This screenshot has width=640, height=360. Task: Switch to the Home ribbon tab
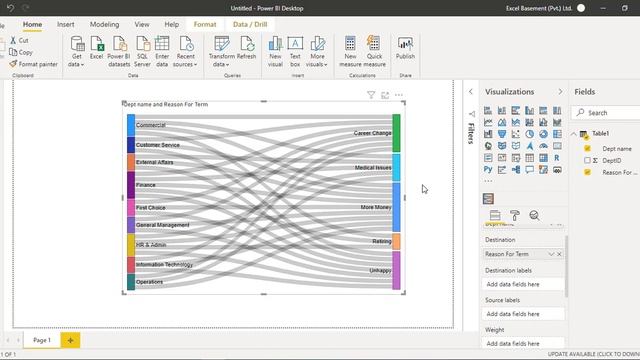(32, 24)
